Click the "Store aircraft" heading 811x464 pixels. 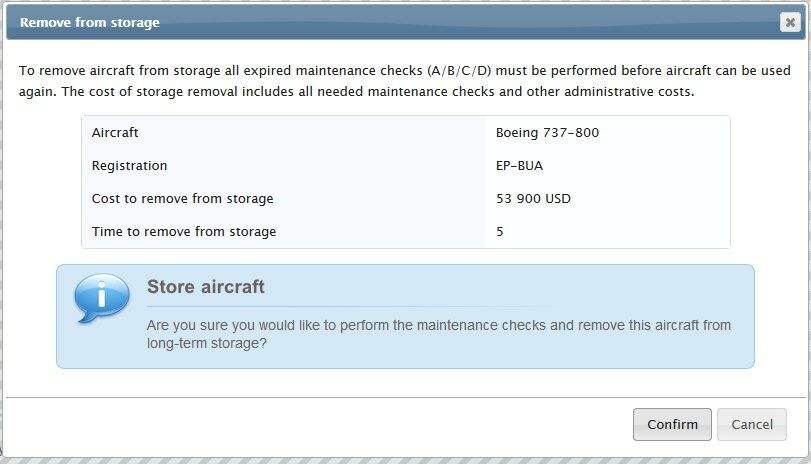206,287
